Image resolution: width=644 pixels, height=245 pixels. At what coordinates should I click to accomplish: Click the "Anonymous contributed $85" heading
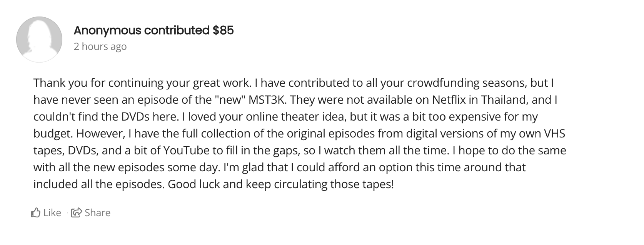(153, 30)
